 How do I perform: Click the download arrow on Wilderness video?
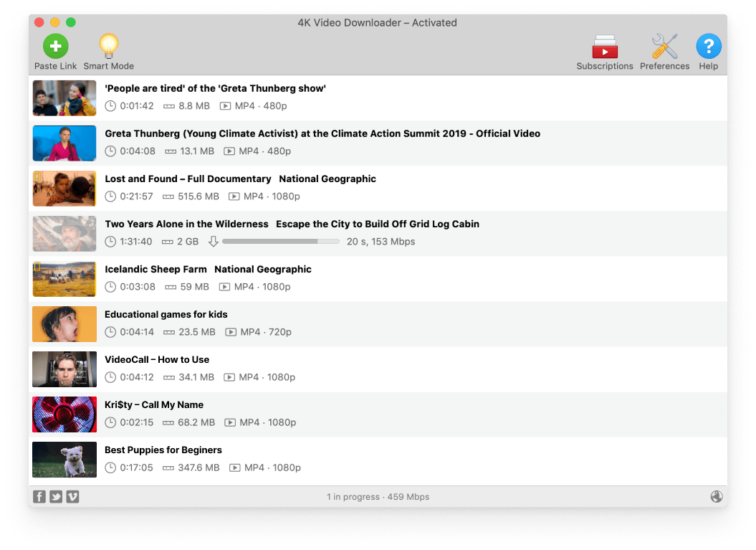214,242
